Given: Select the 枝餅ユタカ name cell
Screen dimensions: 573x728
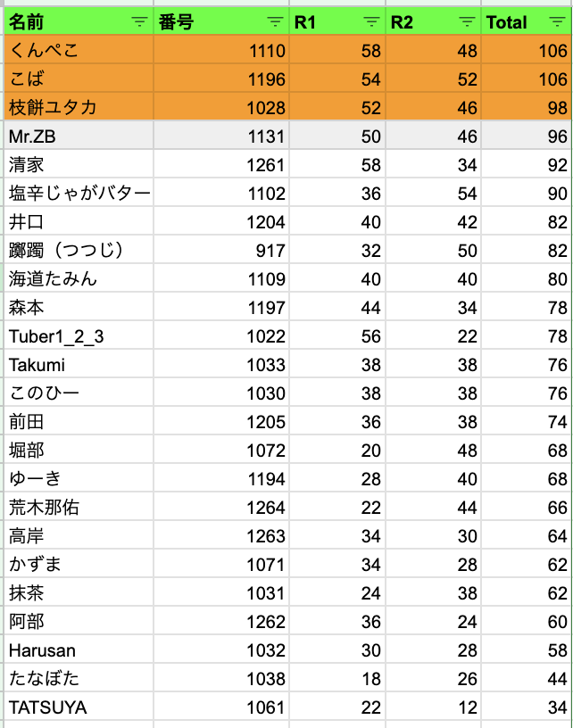Looking at the screenshot, I should 79,108.
